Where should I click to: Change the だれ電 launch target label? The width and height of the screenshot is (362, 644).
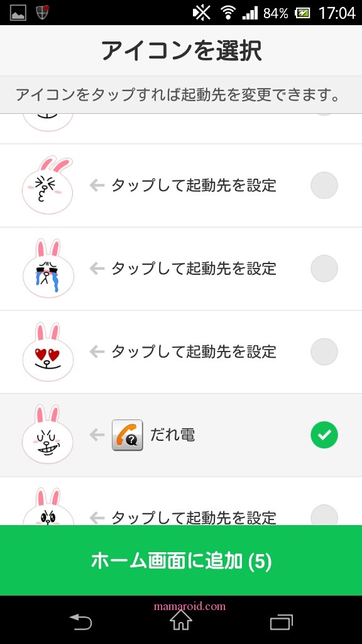pyautogui.click(x=172, y=435)
